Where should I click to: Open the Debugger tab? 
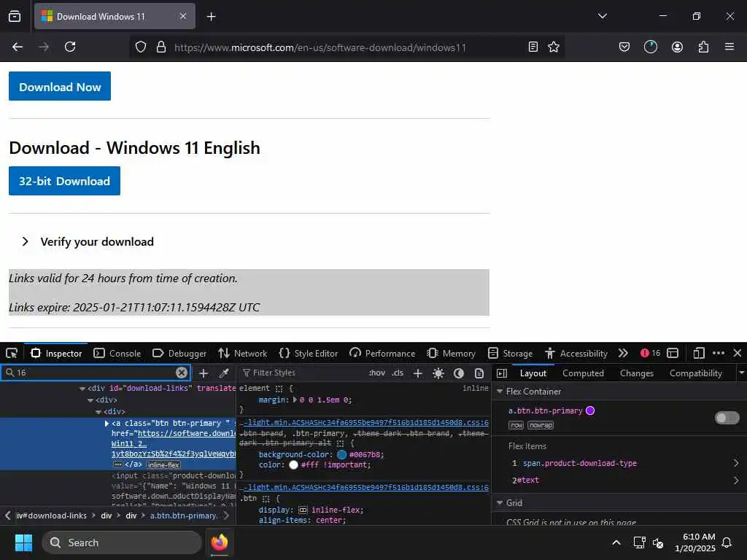pos(179,354)
